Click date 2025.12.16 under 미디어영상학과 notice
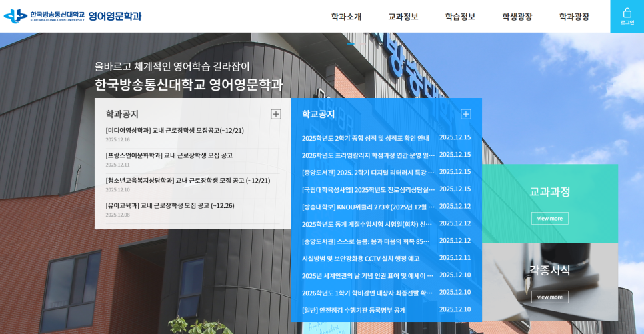Viewport: 644px width, 334px height. [x=117, y=140]
